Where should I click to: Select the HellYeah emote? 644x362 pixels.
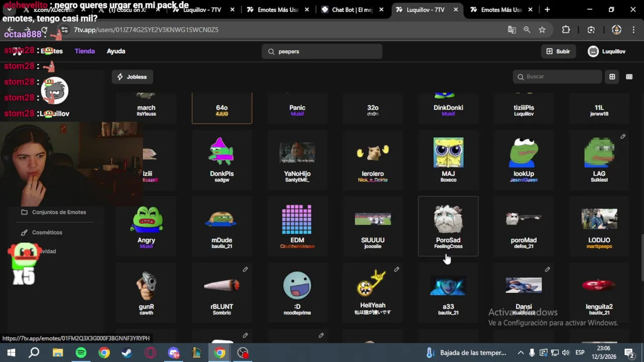click(x=373, y=293)
